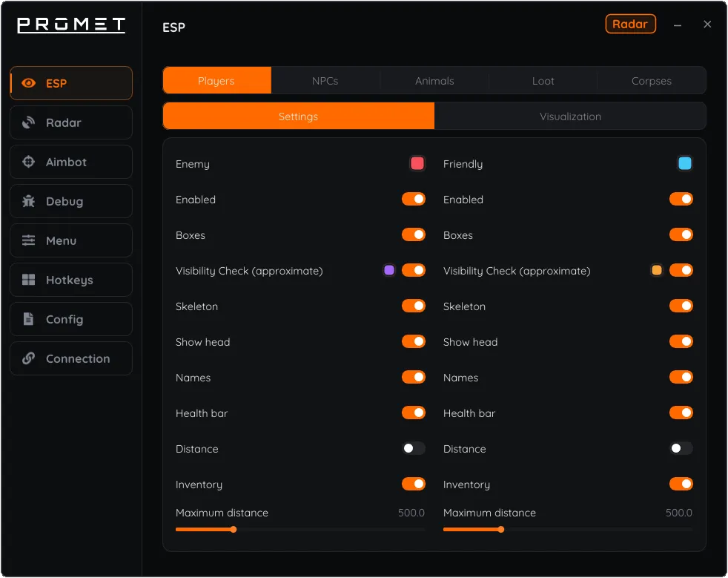
Task: Minimize the Promet window
Action: tap(678, 25)
